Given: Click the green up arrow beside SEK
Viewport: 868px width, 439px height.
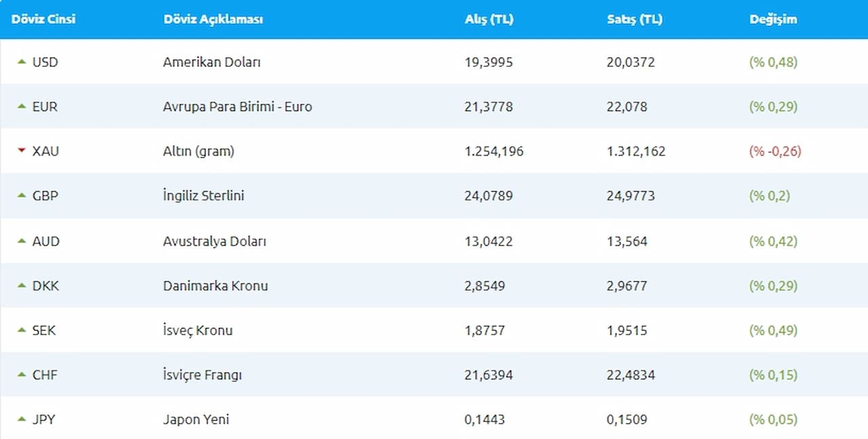Looking at the screenshot, I should point(22,331).
